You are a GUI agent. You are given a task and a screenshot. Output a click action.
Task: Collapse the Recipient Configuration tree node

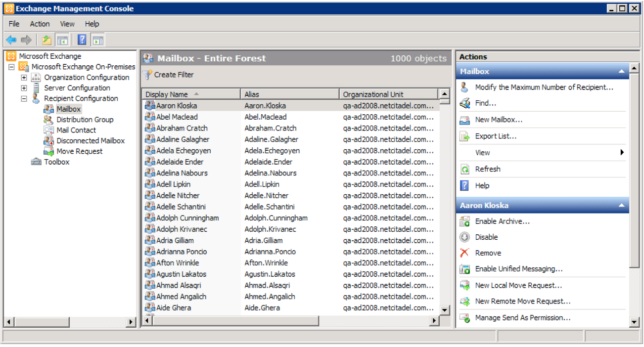24,98
